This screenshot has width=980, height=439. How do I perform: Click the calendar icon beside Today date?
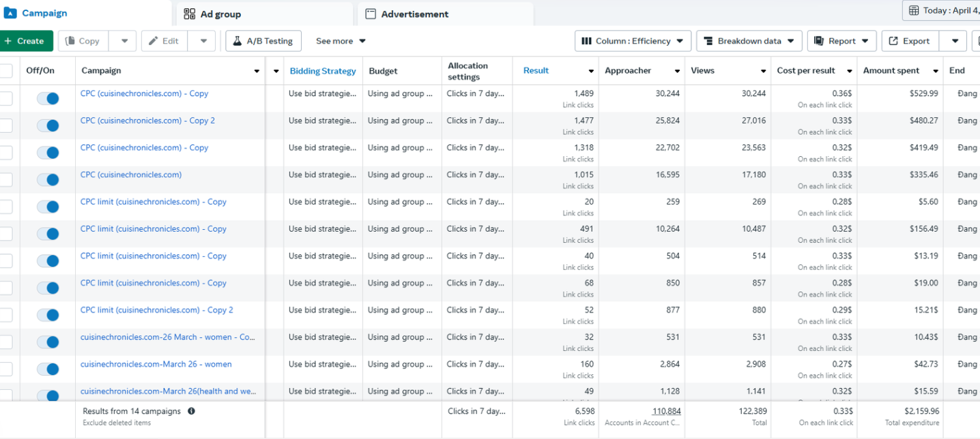(914, 11)
